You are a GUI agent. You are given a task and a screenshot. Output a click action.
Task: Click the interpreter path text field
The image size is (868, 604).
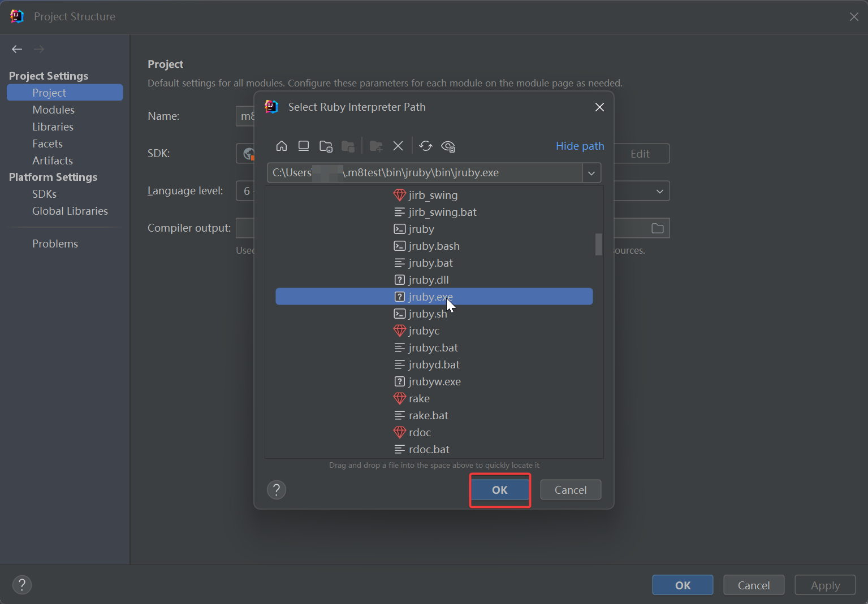click(424, 173)
